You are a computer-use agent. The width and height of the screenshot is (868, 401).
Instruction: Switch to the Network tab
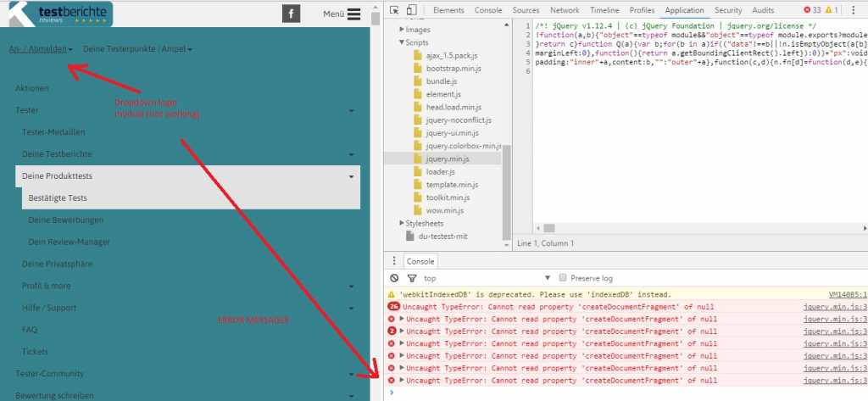tap(565, 10)
